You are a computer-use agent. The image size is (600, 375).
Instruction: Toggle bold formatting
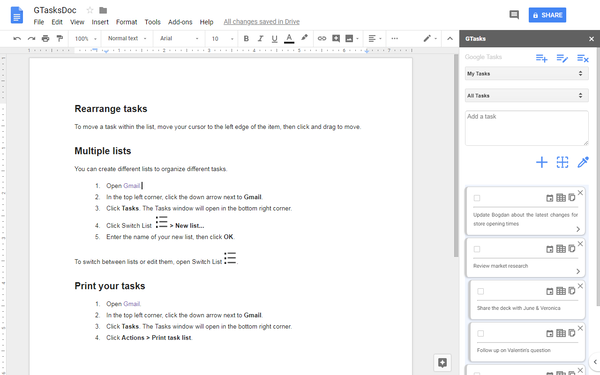246,38
